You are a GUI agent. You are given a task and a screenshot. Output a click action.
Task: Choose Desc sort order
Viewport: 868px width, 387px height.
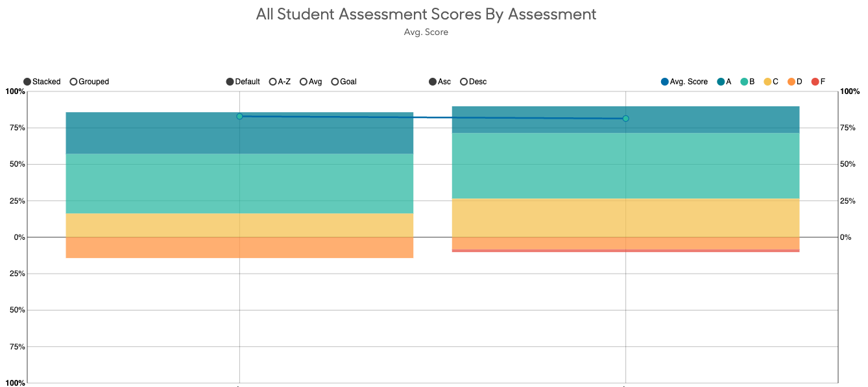[x=464, y=82]
